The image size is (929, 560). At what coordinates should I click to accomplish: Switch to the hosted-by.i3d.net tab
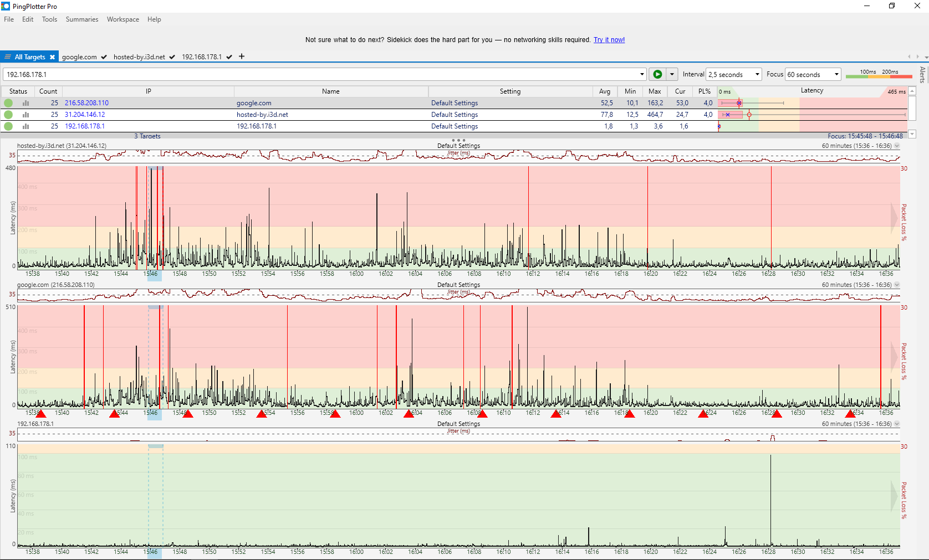139,57
